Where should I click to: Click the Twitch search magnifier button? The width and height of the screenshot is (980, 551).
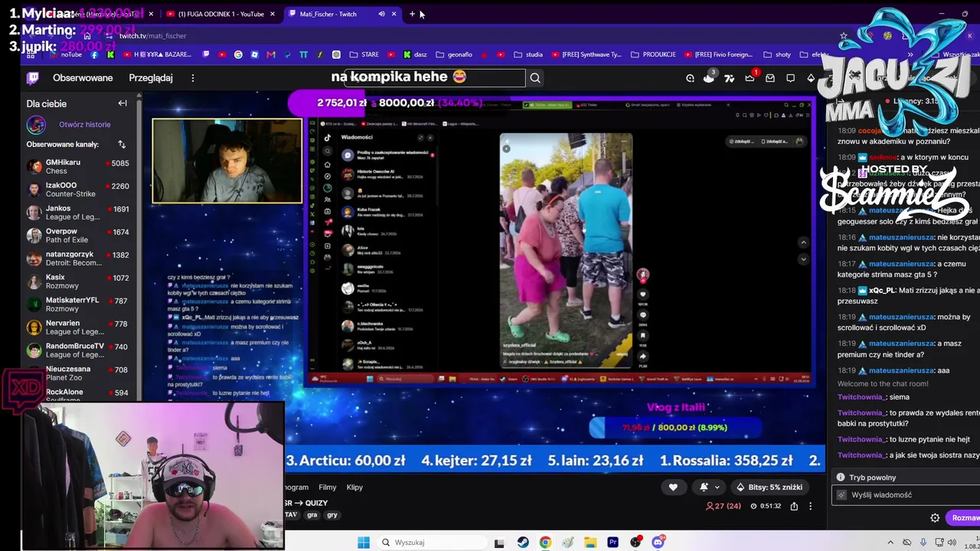535,77
